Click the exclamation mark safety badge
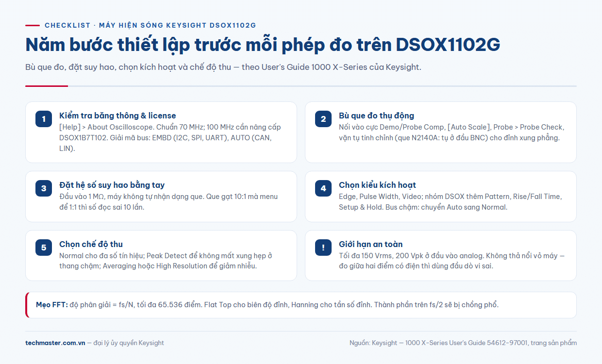This screenshot has height=364, width=602. tap(323, 248)
